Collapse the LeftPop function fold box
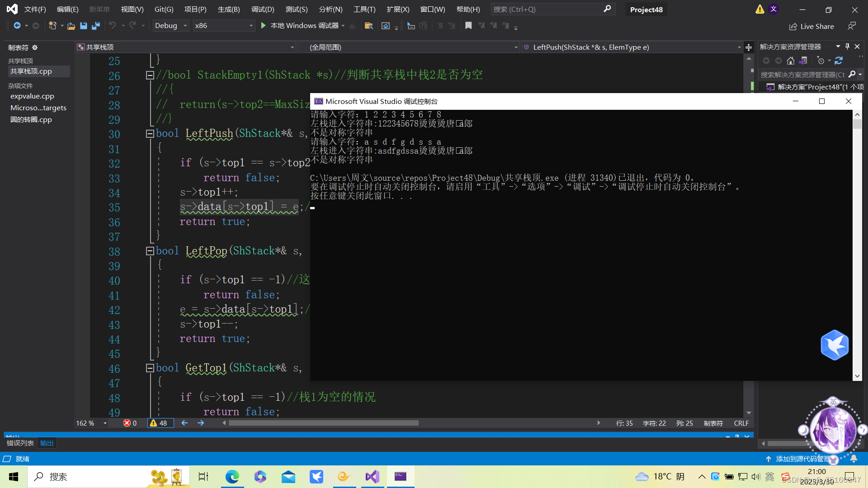The height and width of the screenshot is (488, 868). tap(150, 251)
